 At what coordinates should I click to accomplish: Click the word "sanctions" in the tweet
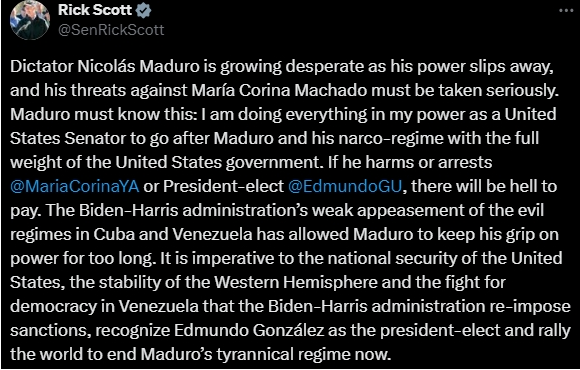point(49,330)
